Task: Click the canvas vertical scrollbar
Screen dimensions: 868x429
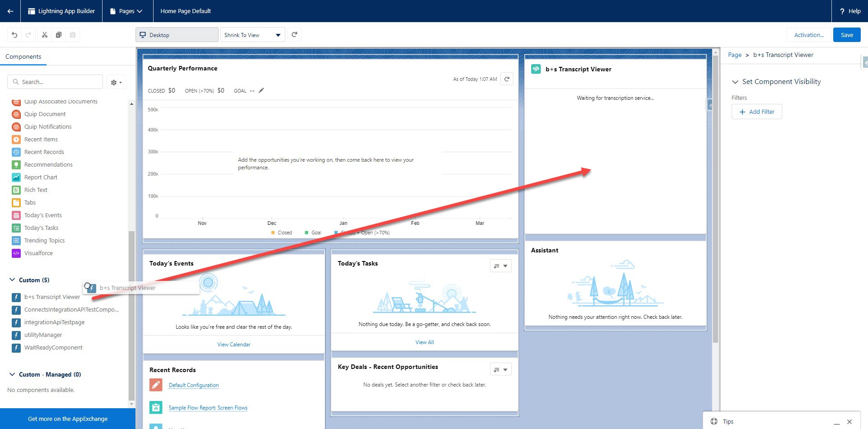Action: [x=715, y=199]
